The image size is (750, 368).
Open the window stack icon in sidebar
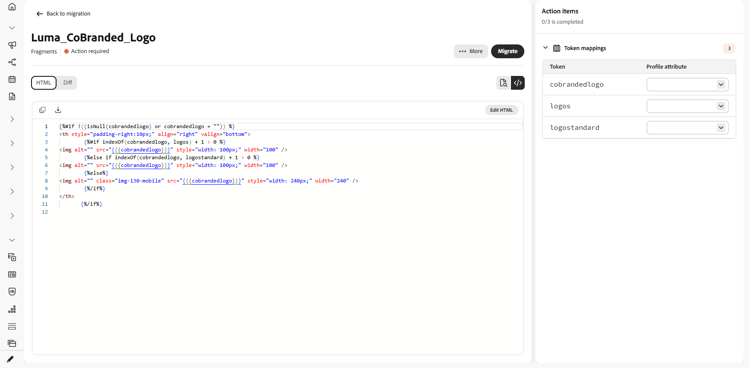tap(12, 343)
